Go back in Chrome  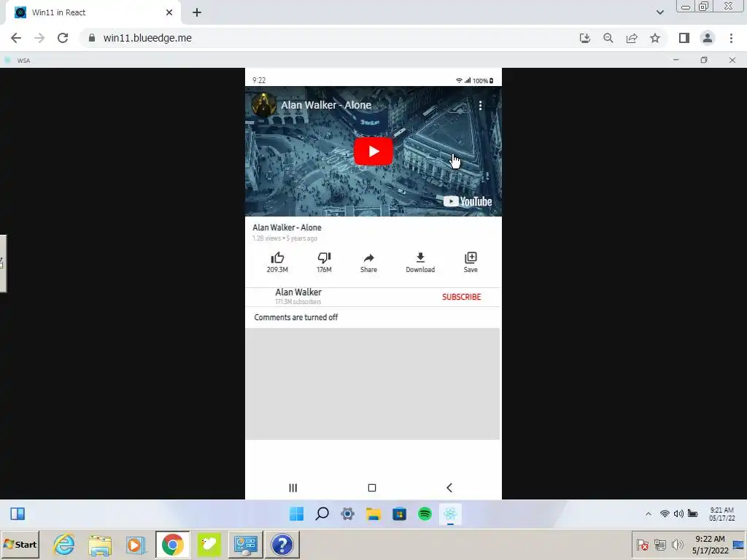coord(16,38)
